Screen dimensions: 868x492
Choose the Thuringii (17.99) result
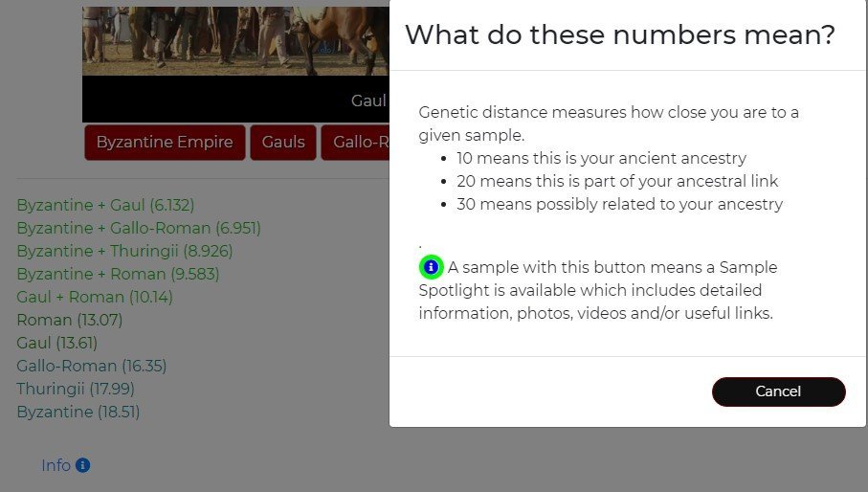click(x=76, y=389)
